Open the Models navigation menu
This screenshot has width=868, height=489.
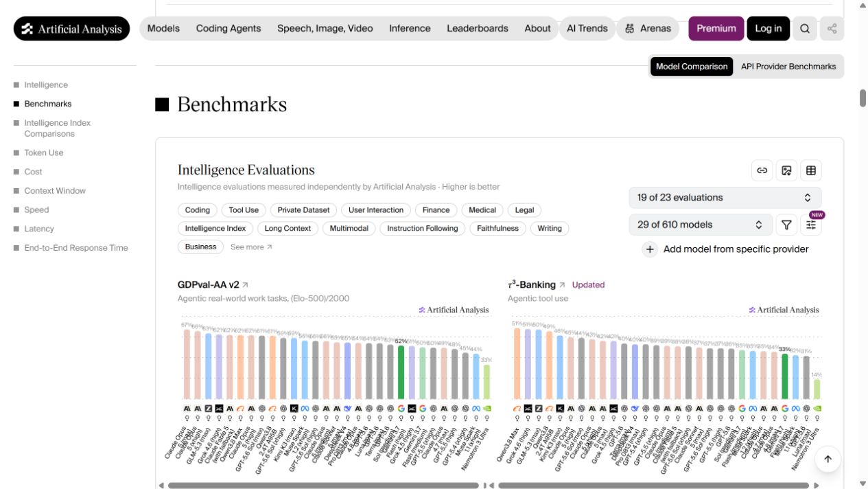(163, 29)
